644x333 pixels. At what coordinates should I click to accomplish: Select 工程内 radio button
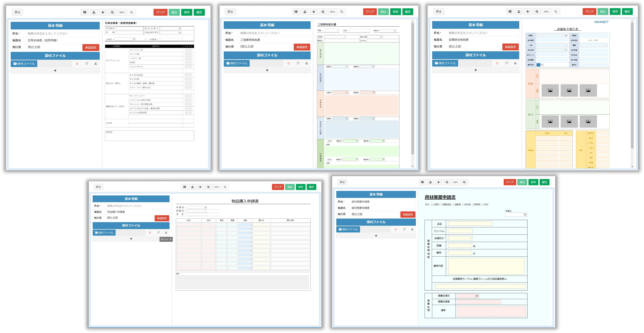432,205
